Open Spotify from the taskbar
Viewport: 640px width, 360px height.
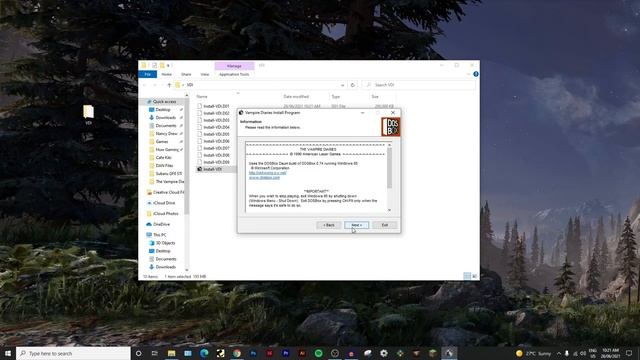click(318, 353)
